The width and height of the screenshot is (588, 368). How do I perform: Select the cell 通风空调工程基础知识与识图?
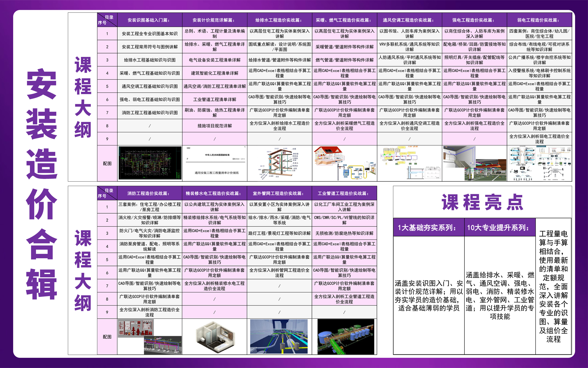tap(150, 86)
